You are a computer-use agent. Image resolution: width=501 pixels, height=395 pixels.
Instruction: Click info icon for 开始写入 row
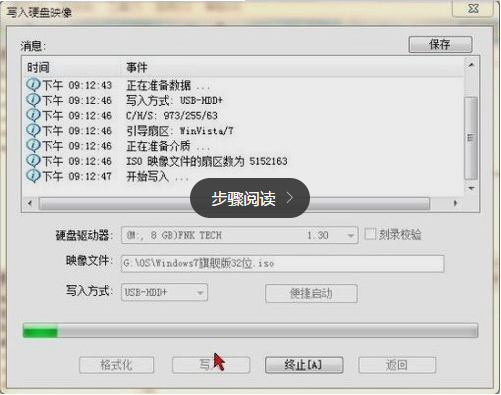pyautogui.click(x=33, y=176)
